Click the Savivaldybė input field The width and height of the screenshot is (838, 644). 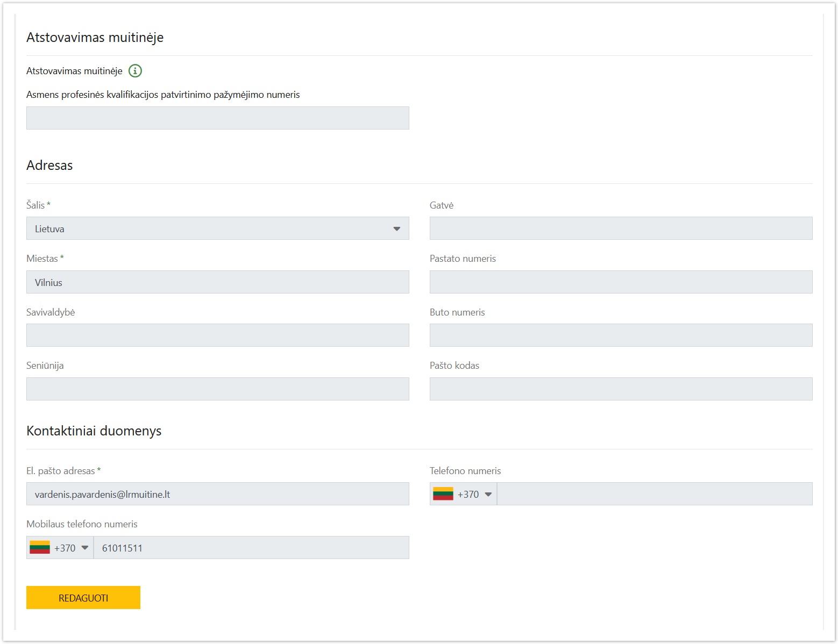tap(218, 335)
